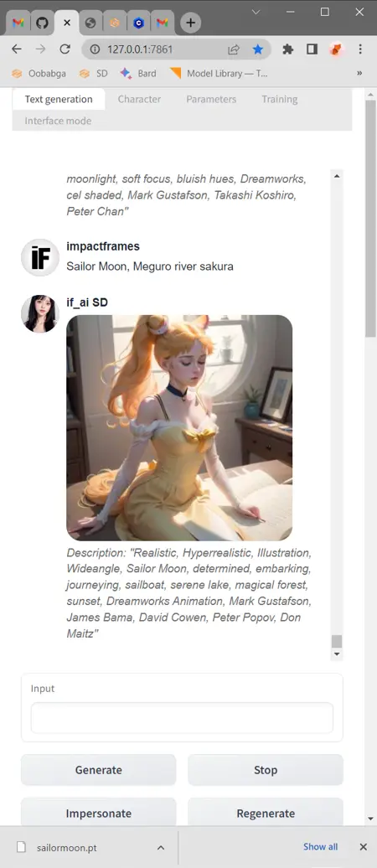The width and height of the screenshot is (377, 868).
Task: Click the chat scrollbar thumb
Action: 337,641
